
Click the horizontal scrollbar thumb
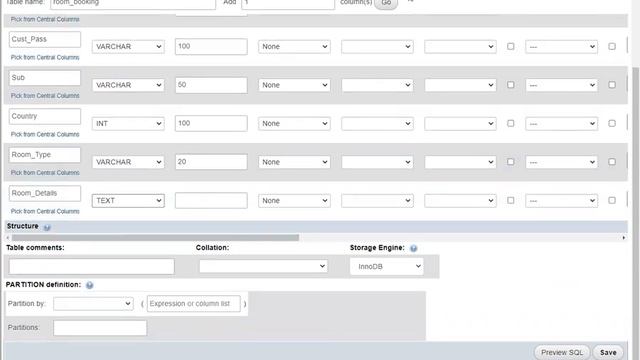(x=155, y=238)
